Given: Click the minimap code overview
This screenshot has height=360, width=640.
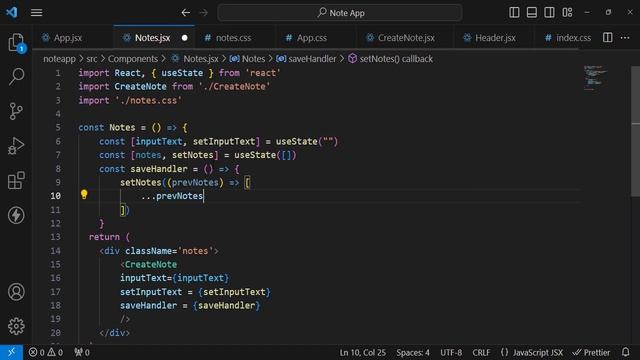Looking at the screenshot, I should point(595,78).
